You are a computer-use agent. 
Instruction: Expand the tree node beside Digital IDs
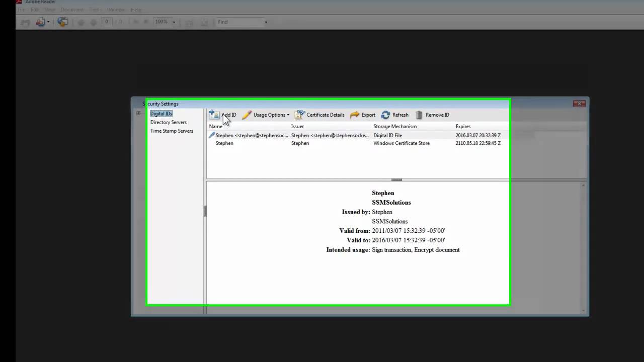click(138, 113)
